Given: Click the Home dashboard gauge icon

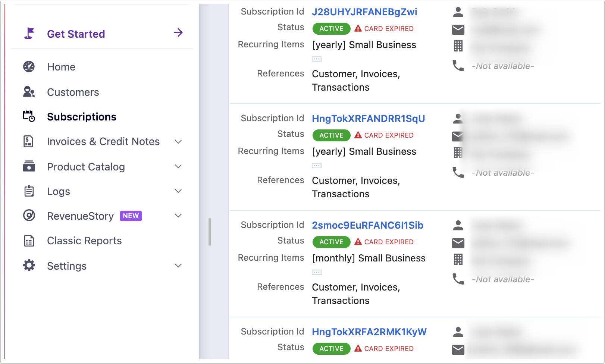Looking at the screenshot, I should tap(29, 67).
